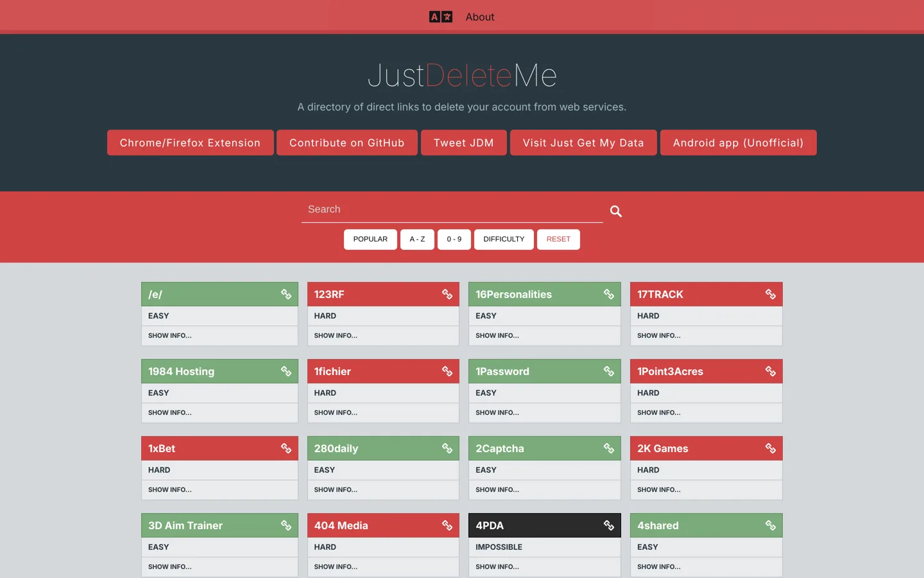
Task: Open the link icon on 17TRACK card
Action: click(x=771, y=294)
